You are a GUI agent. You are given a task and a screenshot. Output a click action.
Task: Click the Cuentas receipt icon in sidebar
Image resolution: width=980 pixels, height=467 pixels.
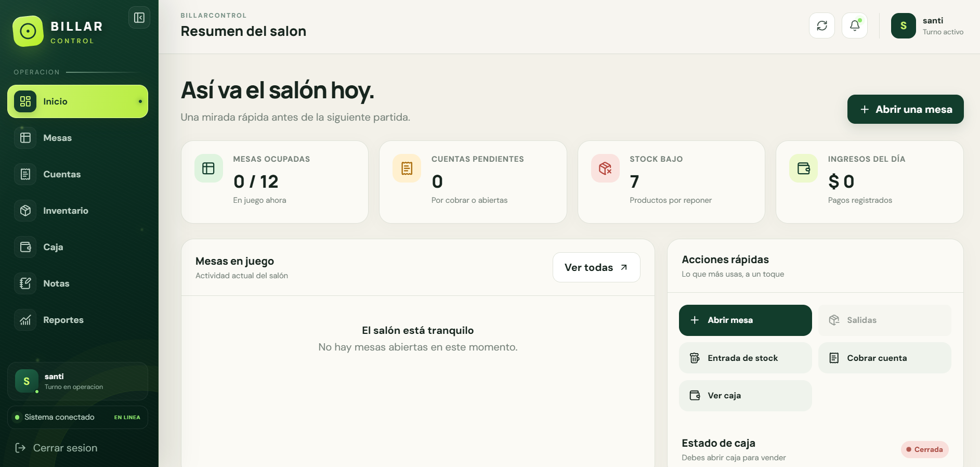(x=25, y=174)
